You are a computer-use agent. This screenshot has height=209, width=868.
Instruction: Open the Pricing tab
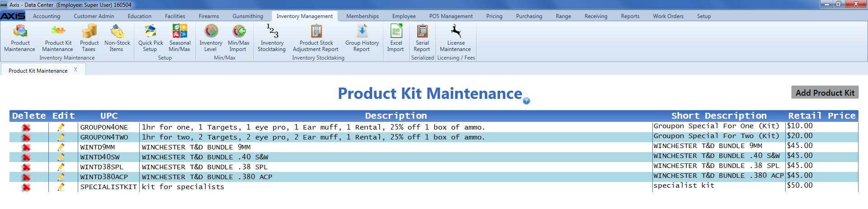pos(495,16)
